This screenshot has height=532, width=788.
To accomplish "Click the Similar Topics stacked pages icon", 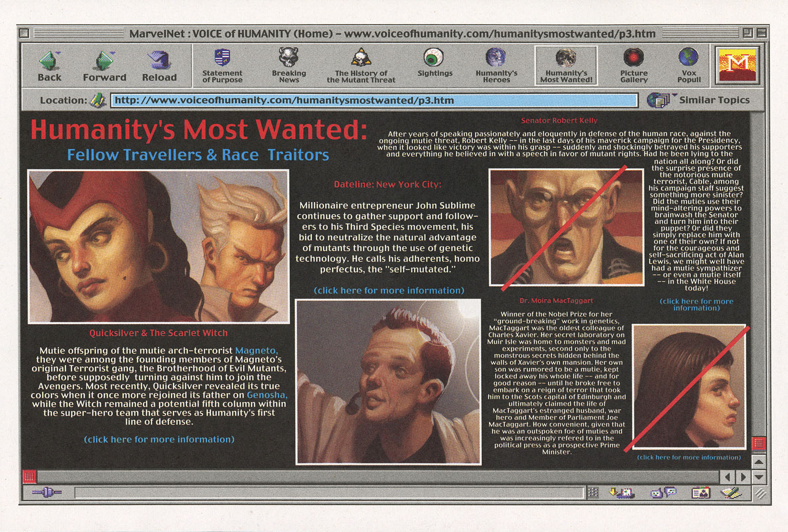I will point(659,100).
